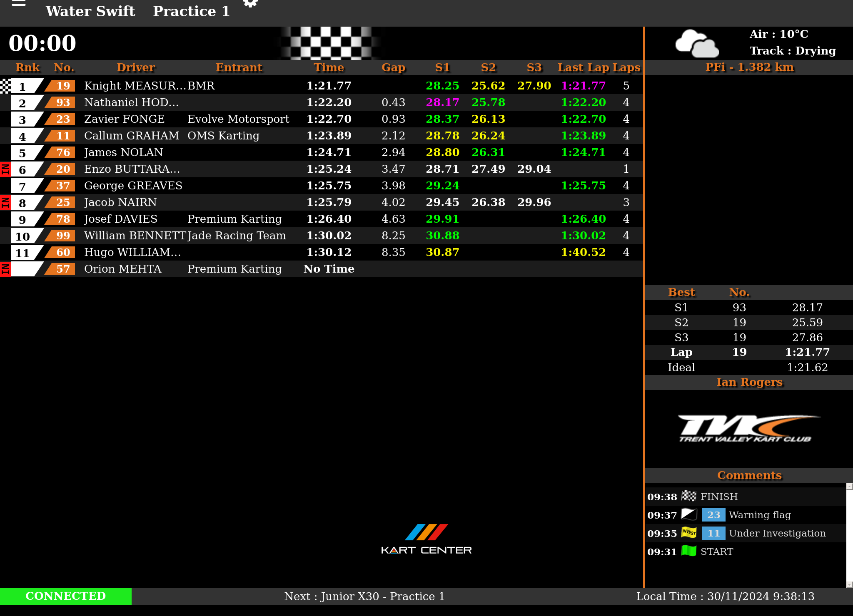This screenshot has width=853, height=616.
Task: Click the Warning flag icon in comments
Action: click(689, 514)
